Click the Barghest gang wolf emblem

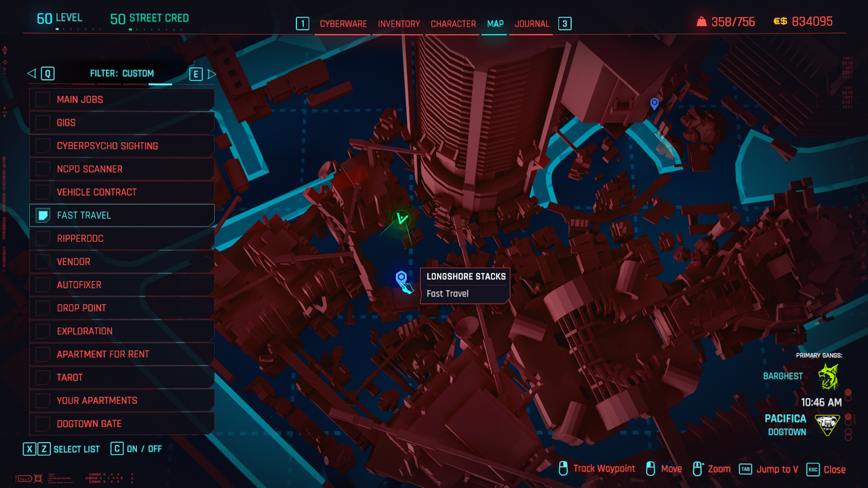828,377
